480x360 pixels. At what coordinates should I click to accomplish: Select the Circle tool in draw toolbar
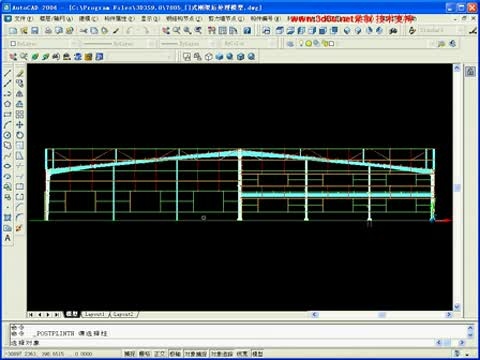(7, 135)
